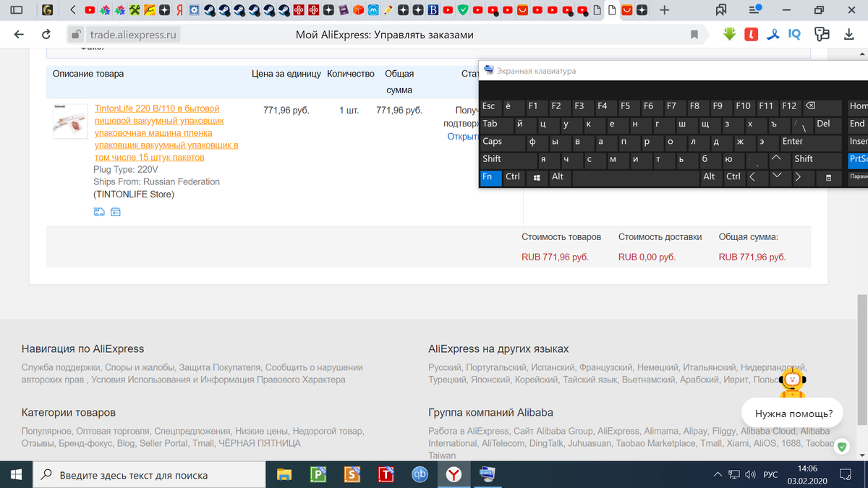Image resolution: width=868 pixels, height=488 pixels.
Task: Expand hidden system tray icons chevron
Action: tap(717, 475)
